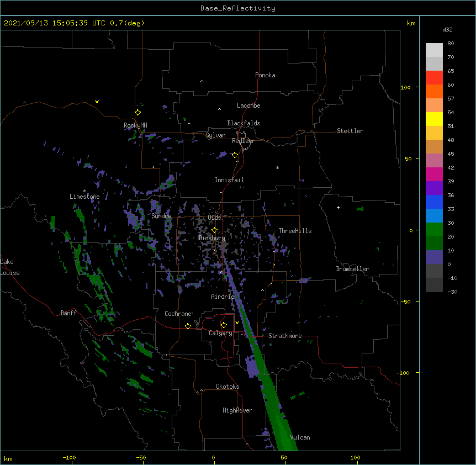Viewport: 476px width, 465px height.
Task: Select the yellow 54-51 dBZ legend swatch
Action: click(x=434, y=119)
